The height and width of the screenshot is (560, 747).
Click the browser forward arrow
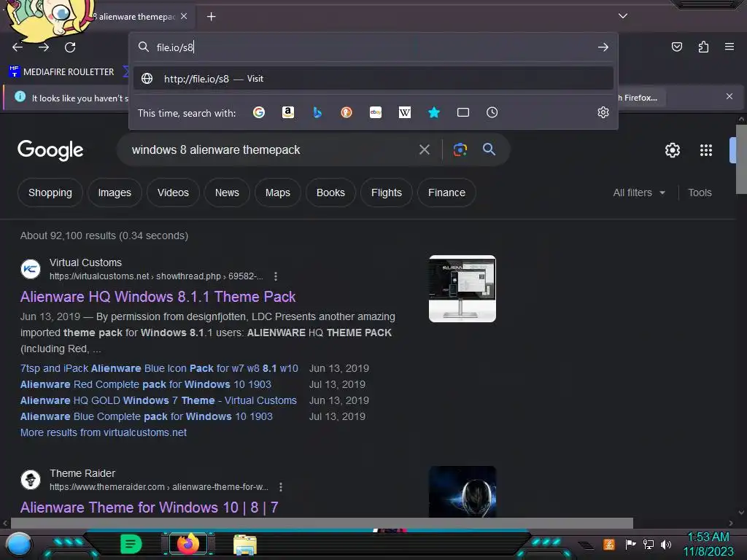pyautogui.click(x=44, y=47)
